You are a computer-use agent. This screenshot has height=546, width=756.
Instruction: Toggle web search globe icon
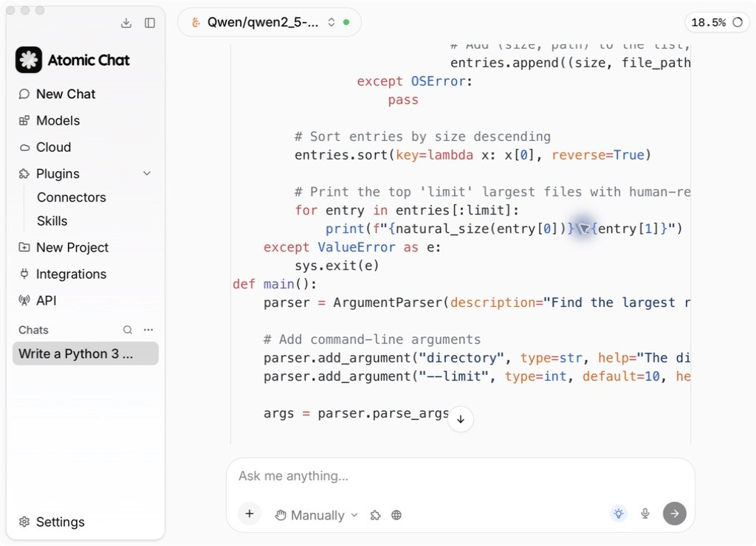[396, 515]
